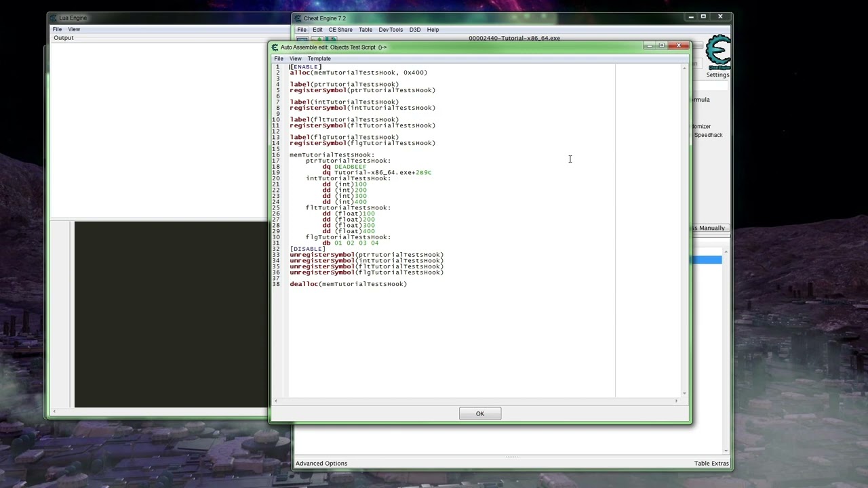This screenshot has width=868, height=488.
Task: Open Template menu in Auto Assemble window
Action: pyautogui.click(x=319, y=58)
